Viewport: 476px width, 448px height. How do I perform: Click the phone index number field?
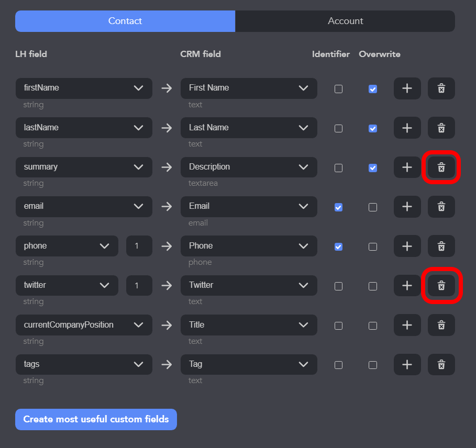coord(139,246)
